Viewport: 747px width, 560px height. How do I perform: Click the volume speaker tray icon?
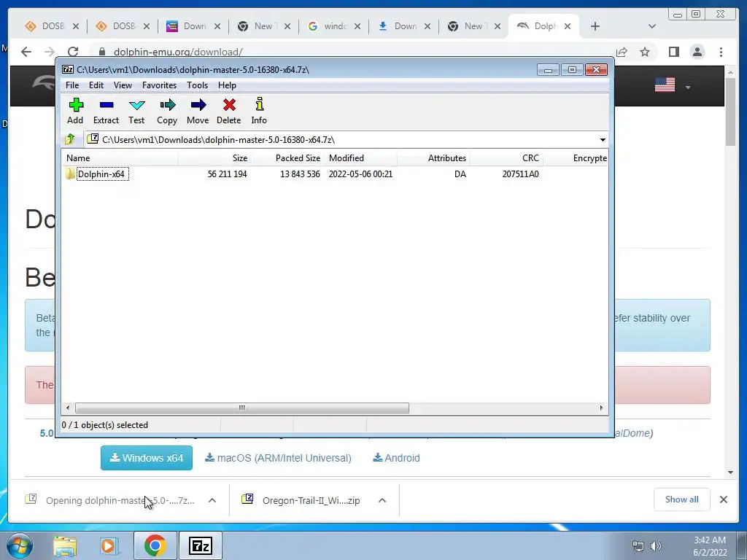click(x=656, y=545)
